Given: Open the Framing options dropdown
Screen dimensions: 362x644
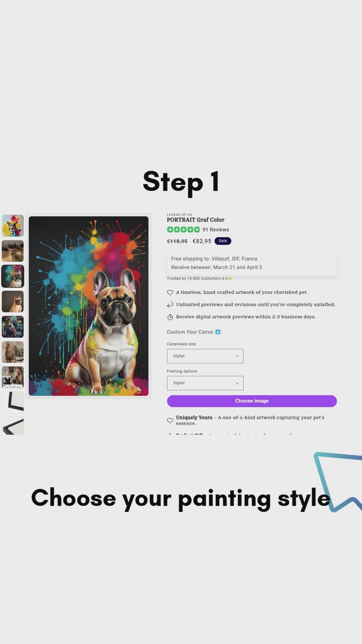Looking at the screenshot, I should point(205,383).
